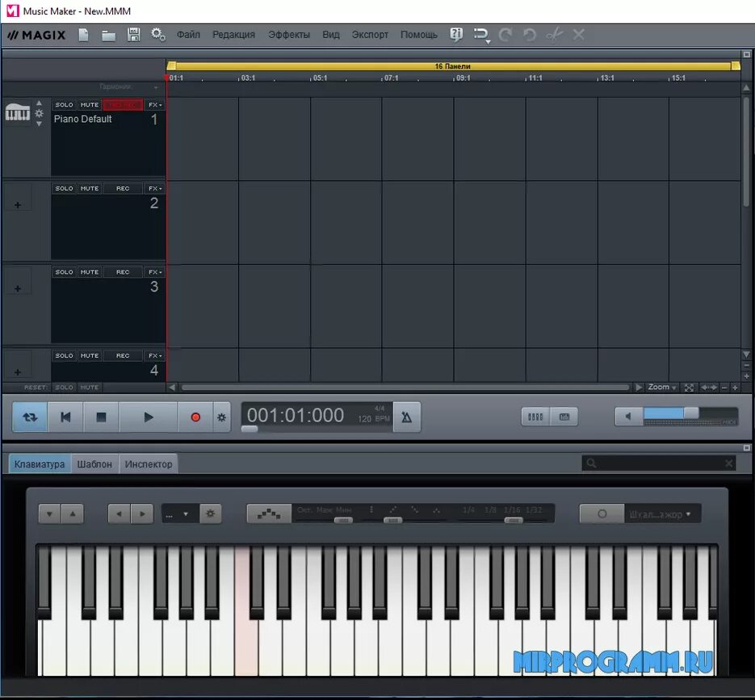
Task: Click the note length slider handle under 1/16
Action: click(x=514, y=521)
